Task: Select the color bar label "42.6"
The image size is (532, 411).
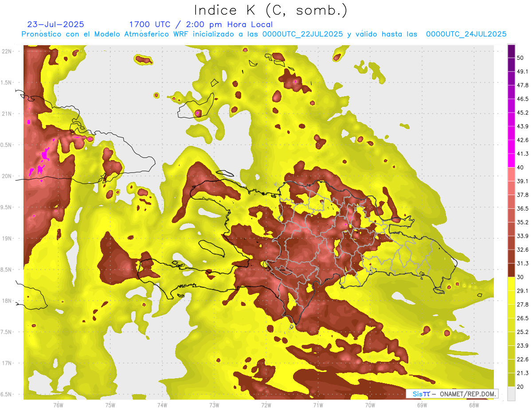Action: pyautogui.click(x=523, y=140)
